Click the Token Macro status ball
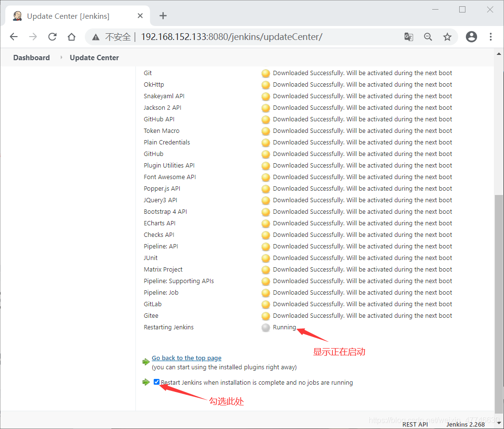Viewport: 504px width, 429px height. pos(265,131)
